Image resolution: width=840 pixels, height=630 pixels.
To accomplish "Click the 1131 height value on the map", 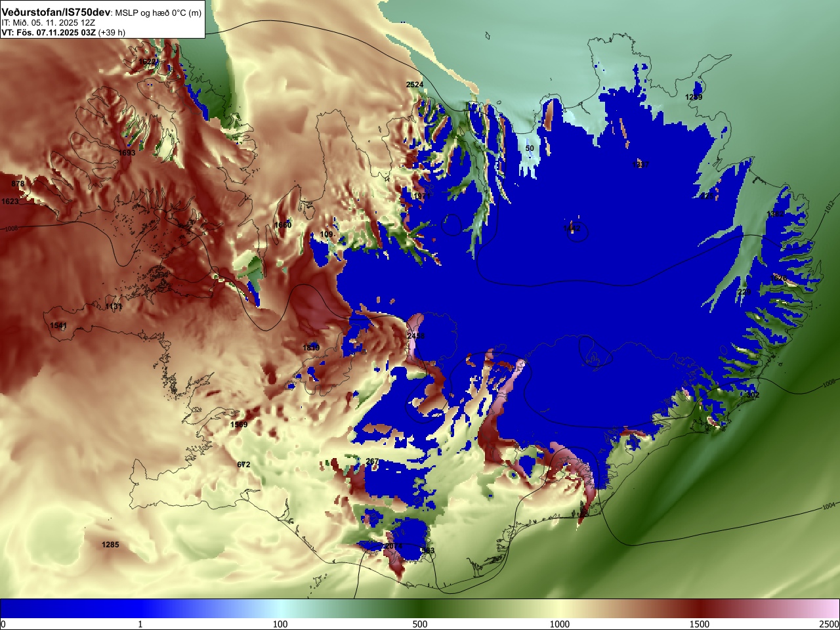I will click(x=114, y=306).
